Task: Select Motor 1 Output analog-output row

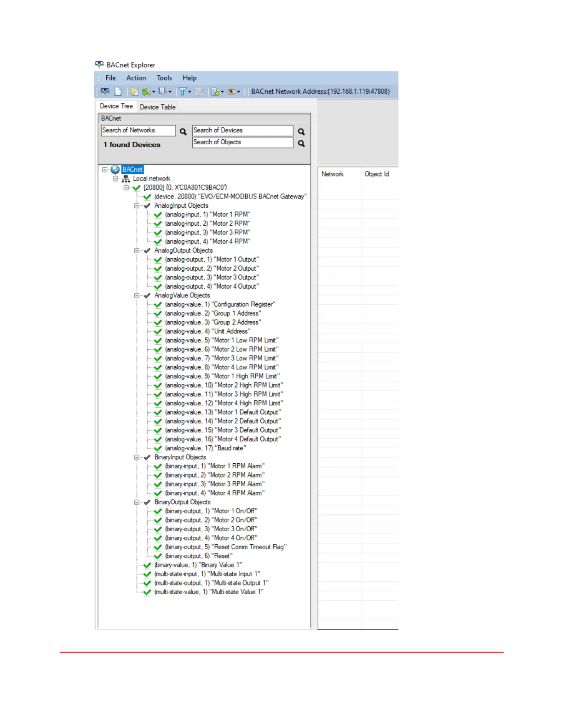Action: pos(212,260)
